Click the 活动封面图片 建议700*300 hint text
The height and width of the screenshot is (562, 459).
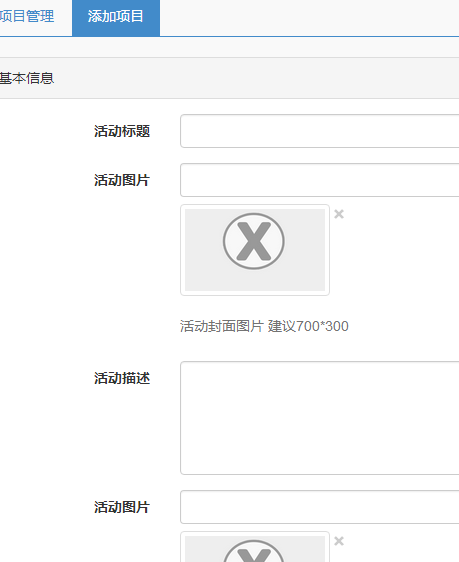pos(264,327)
